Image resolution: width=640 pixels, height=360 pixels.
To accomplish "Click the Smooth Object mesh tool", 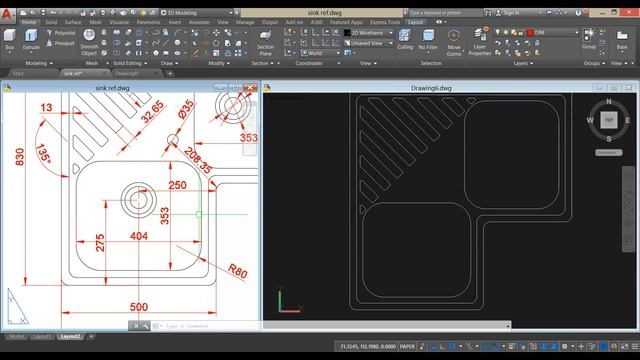I will [89, 42].
